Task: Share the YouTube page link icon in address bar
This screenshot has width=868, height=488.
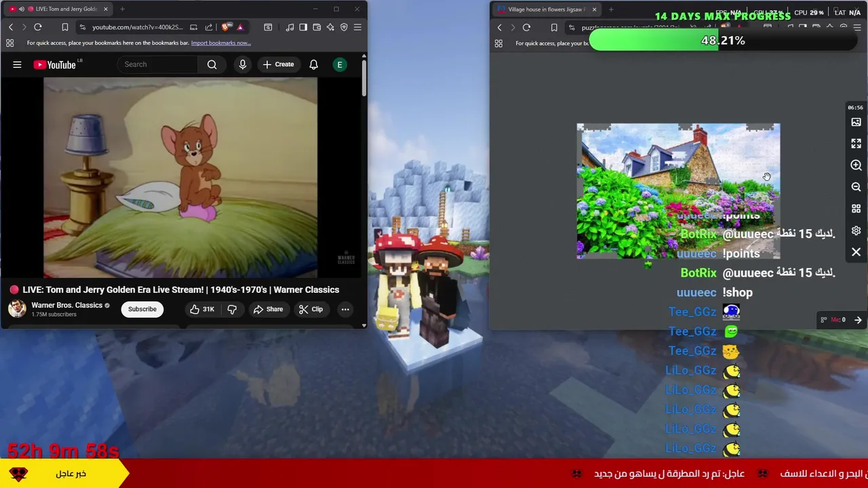Action: point(209,27)
